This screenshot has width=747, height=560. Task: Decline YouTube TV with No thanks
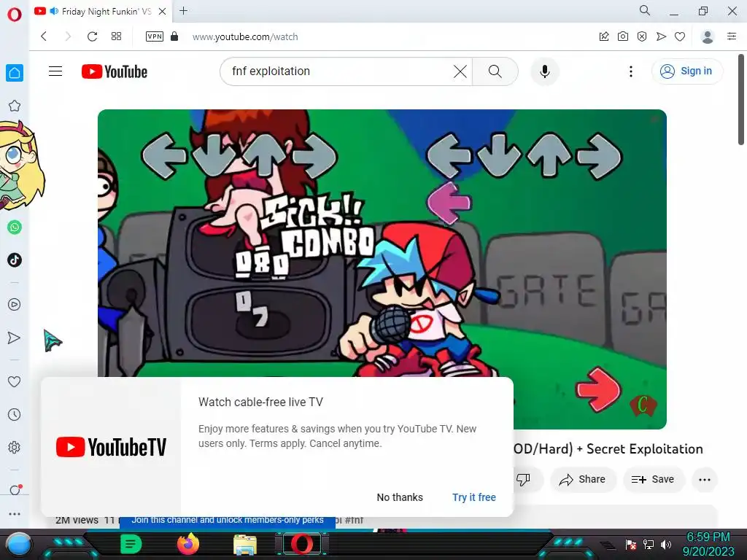pyautogui.click(x=400, y=497)
